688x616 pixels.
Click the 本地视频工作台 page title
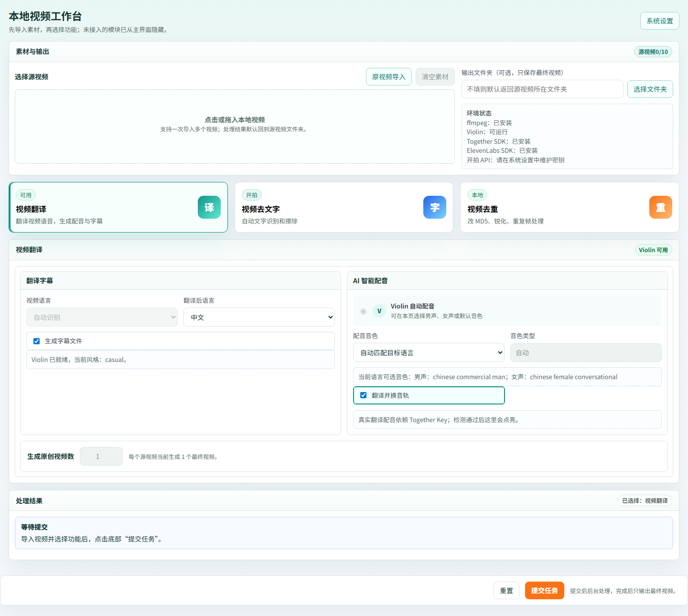pyautogui.click(x=45, y=16)
